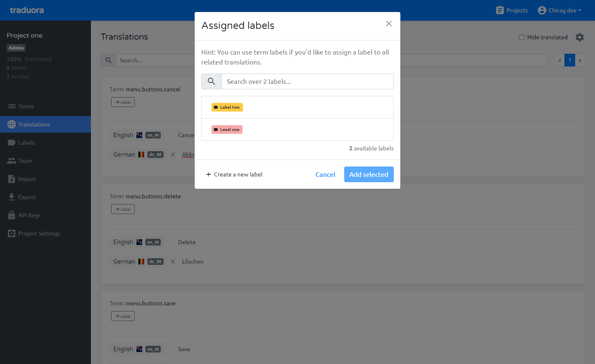The width and height of the screenshot is (595, 364).
Task: Select Translations in the sidebar navigation
Action: point(34,124)
